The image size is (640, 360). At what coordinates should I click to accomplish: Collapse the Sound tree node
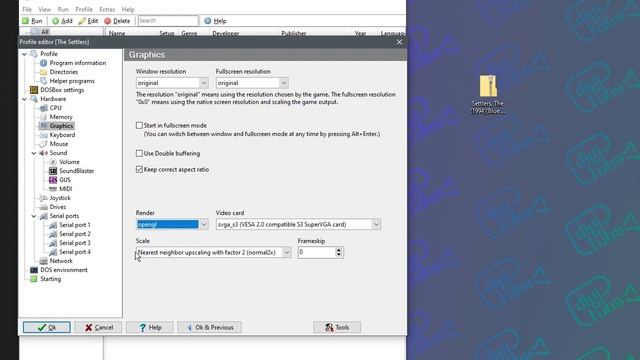[34, 153]
